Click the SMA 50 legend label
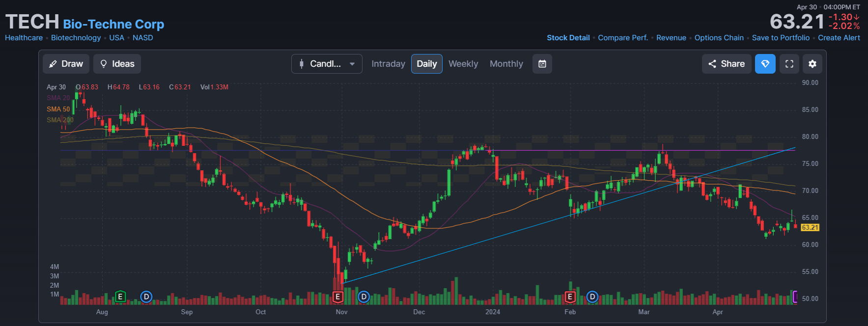The image size is (868, 326). tap(58, 109)
